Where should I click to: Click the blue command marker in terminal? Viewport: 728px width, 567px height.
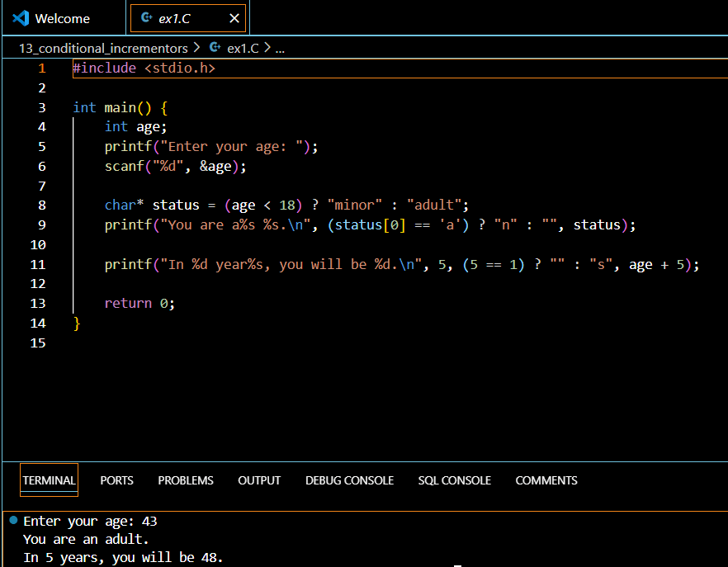(x=13, y=521)
